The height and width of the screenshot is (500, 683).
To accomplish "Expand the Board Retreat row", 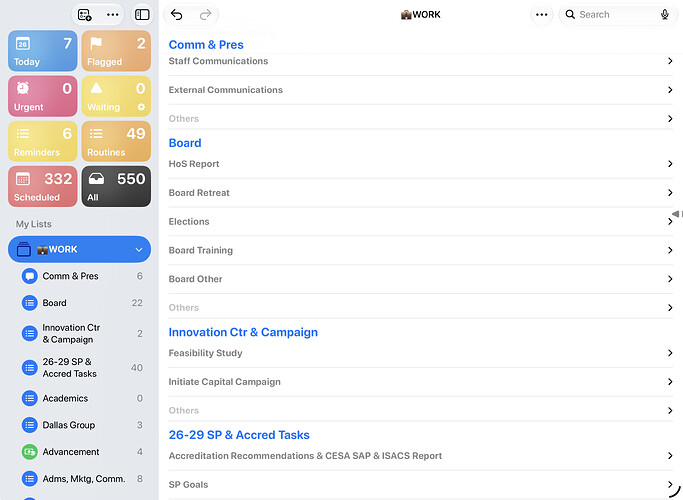I will [421, 193].
